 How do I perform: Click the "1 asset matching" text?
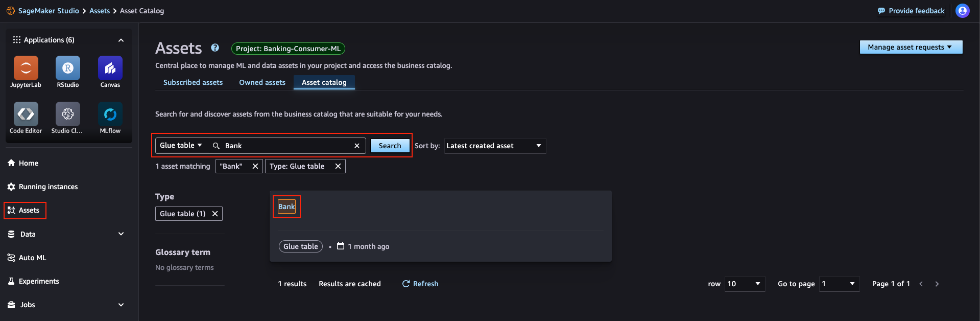183,166
